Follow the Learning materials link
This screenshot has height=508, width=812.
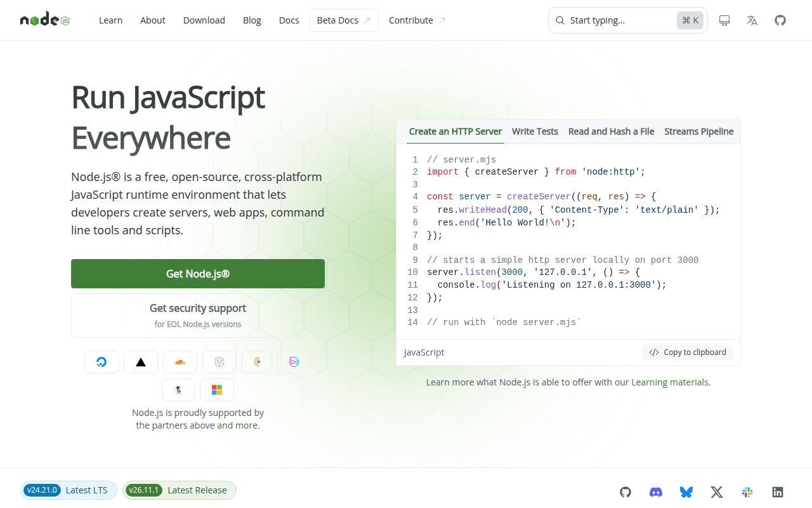pos(670,382)
